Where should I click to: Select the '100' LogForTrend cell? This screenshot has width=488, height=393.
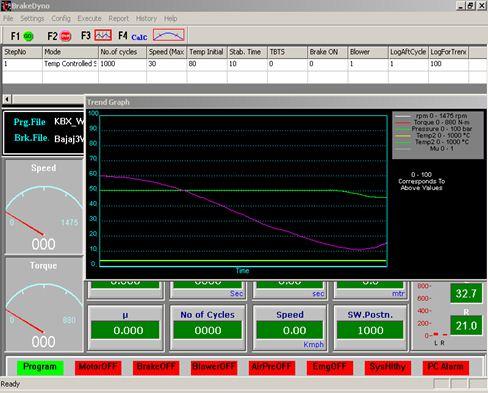[x=448, y=64]
